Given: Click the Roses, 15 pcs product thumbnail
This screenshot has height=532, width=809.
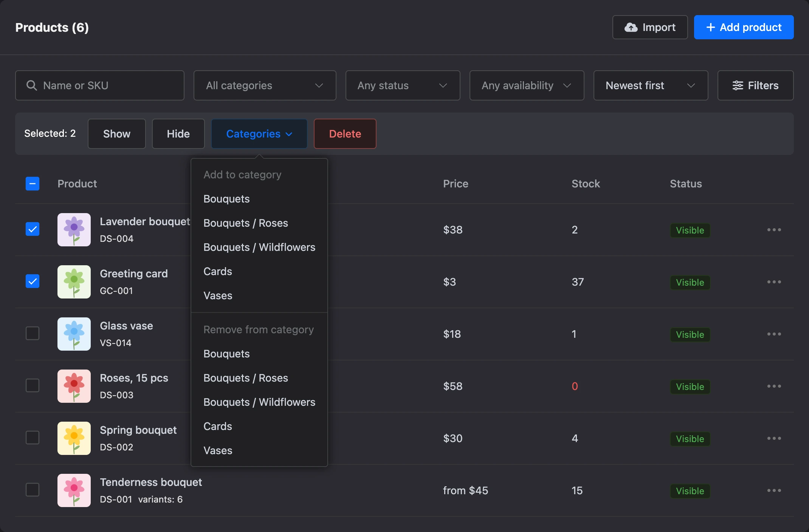Looking at the screenshot, I should tap(74, 386).
